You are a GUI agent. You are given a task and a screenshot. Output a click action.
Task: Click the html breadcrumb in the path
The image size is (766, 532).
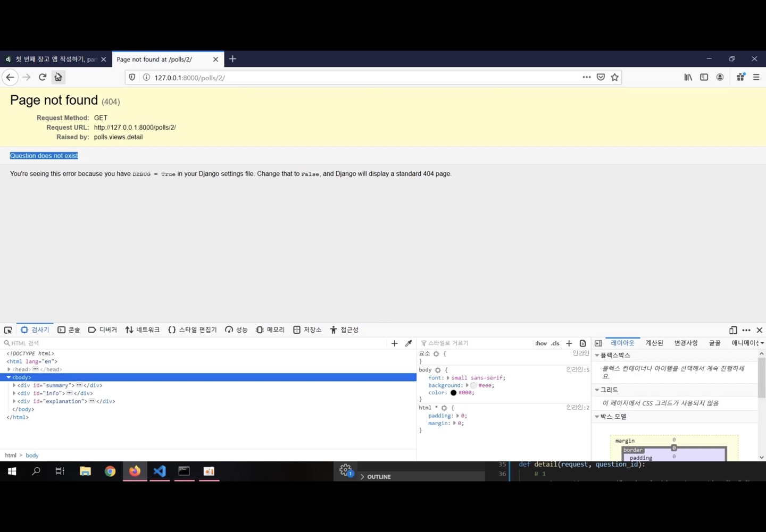point(11,455)
